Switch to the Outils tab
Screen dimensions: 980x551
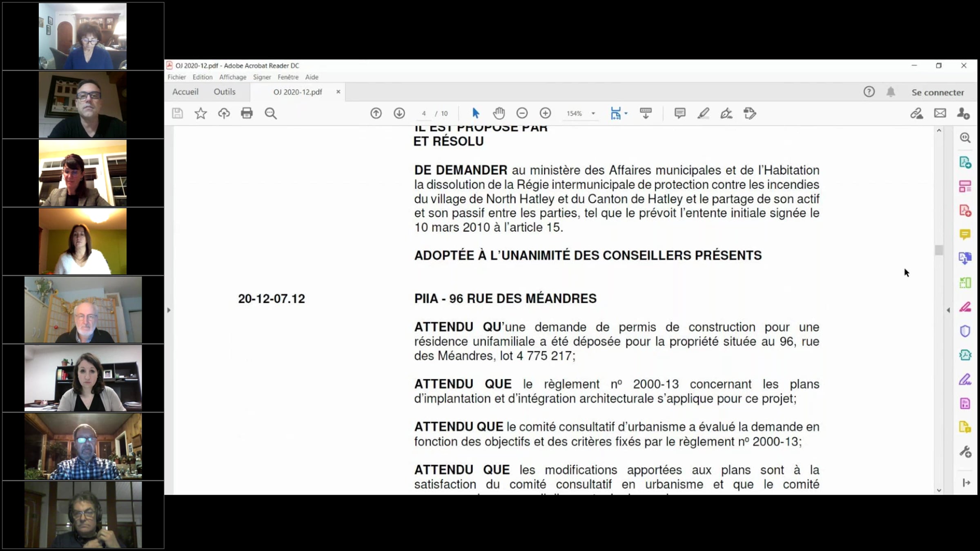[225, 92]
